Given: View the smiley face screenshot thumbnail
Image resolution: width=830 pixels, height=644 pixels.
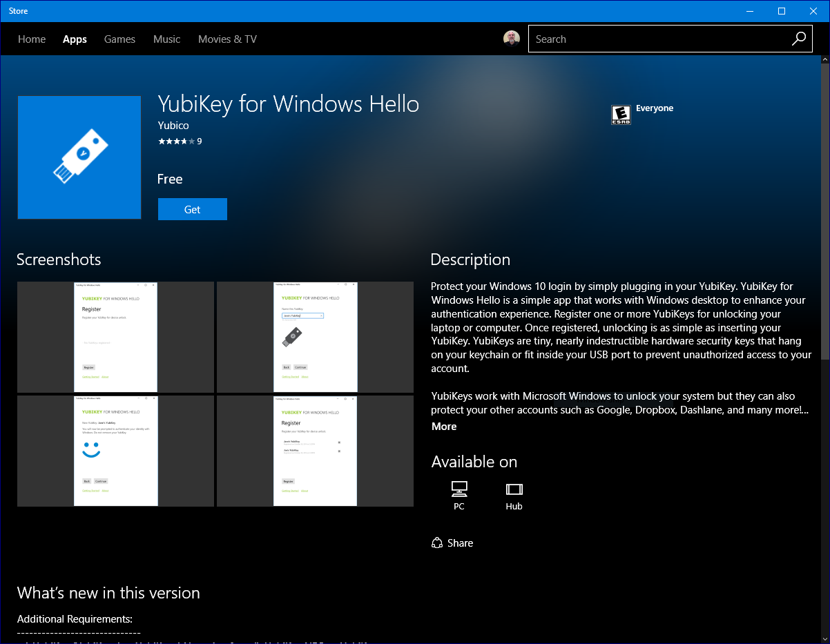Looking at the screenshot, I should [x=115, y=451].
